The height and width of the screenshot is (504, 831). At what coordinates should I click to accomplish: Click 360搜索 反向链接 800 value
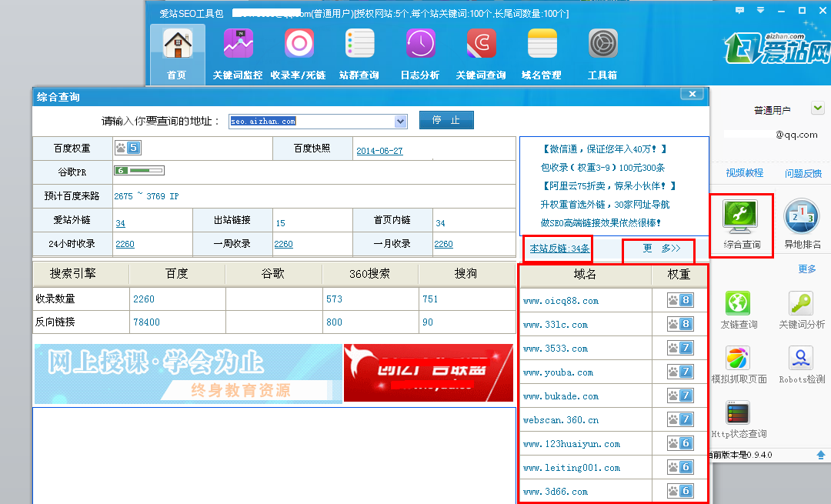pos(334,322)
